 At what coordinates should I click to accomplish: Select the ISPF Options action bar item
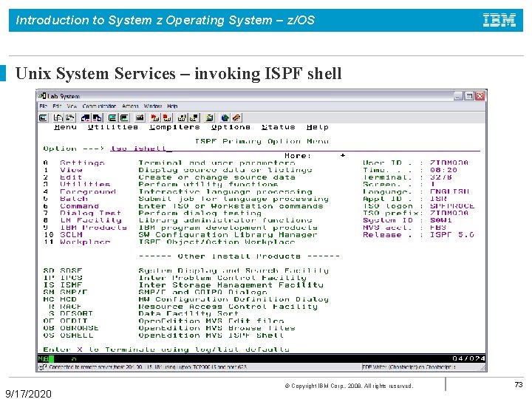coord(231,127)
